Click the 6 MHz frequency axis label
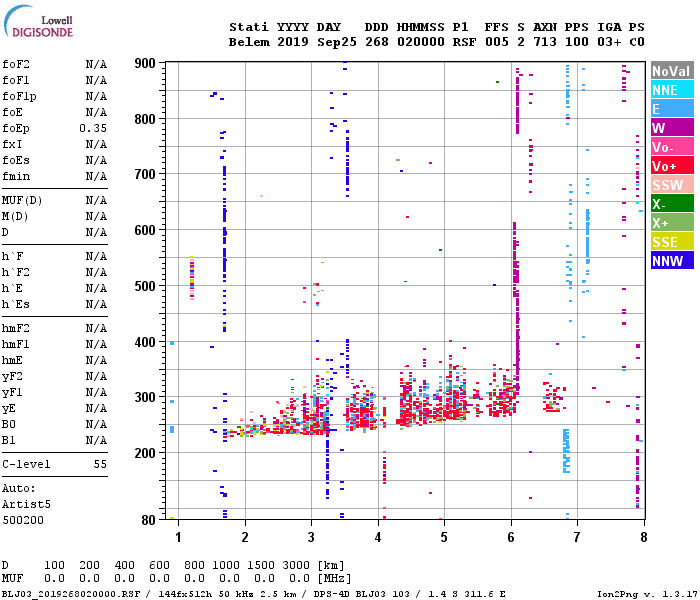Image resolution: width=700 pixels, height=600 pixels. pyautogui.click(x=511, y=537)
